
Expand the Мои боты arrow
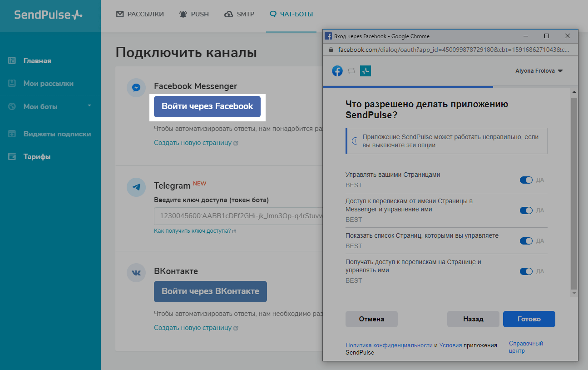click(x=89, y=105)
